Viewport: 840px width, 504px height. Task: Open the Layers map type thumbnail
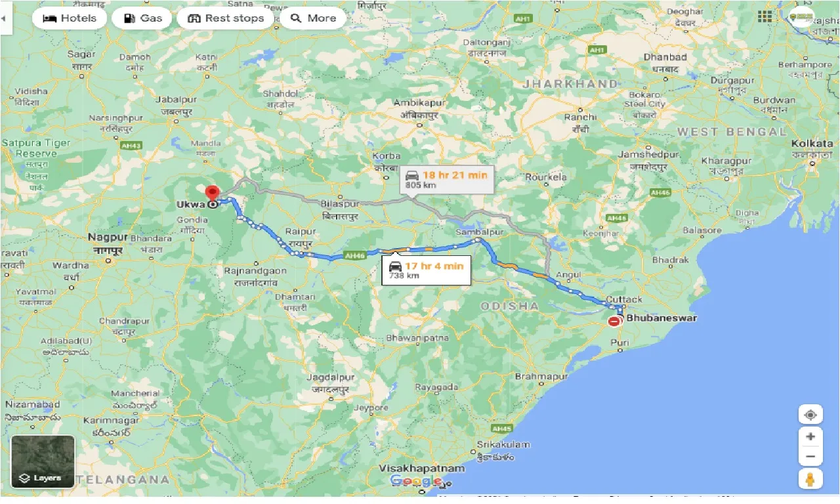click(43, 462)
